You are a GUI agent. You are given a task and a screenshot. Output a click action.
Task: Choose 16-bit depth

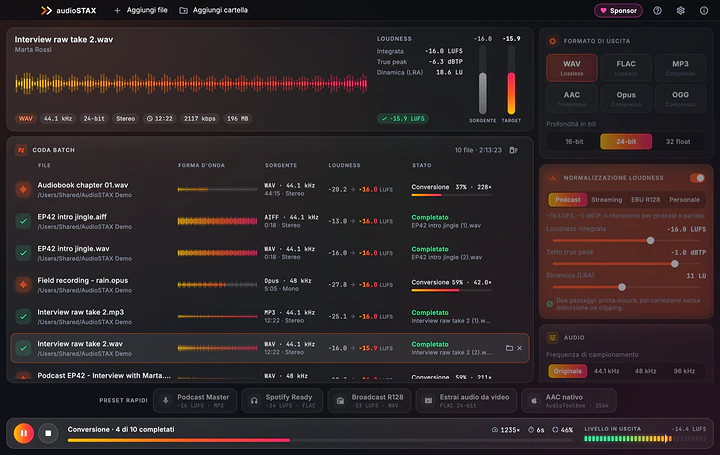point(574,141)
